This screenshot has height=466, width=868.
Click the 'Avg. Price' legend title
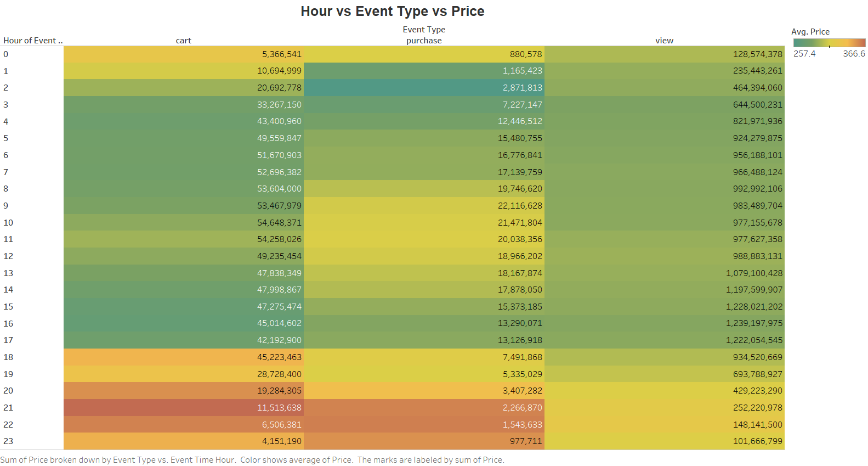810,32
